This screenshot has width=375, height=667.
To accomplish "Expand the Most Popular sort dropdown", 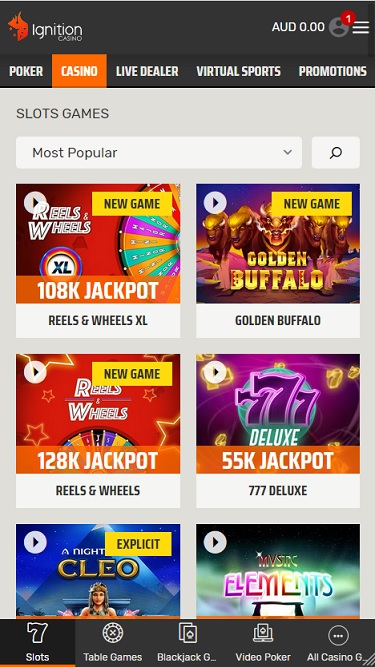I will [x=159, y=152].
